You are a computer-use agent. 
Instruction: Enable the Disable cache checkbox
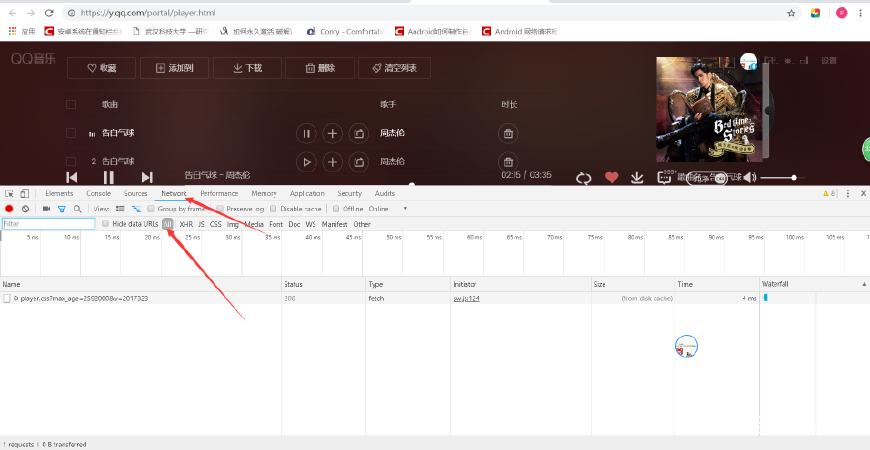coord(274,209)
